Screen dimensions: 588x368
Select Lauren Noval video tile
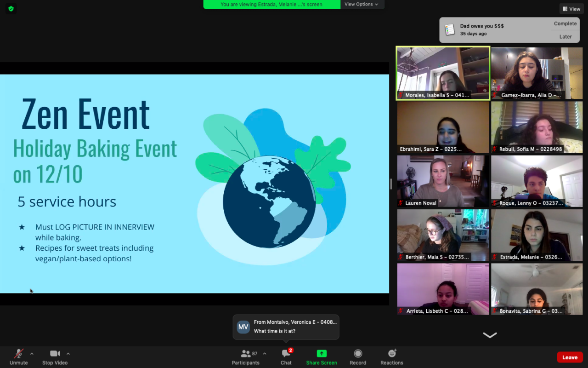point(443,181)
